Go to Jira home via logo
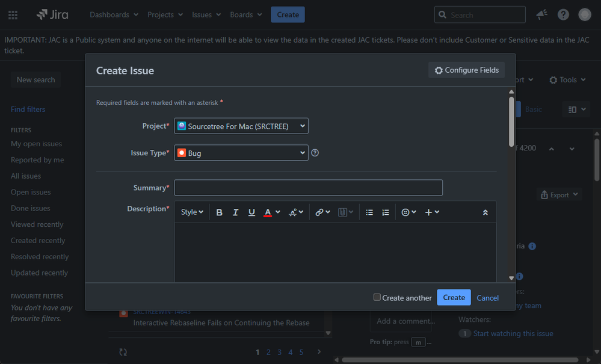This screenshot has width=601, height=364. (x=52, y=14)
